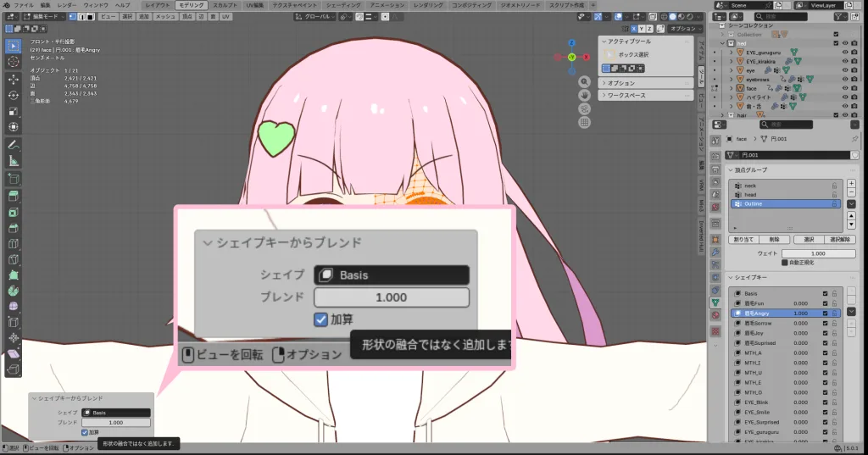Remove vertex group with the minus button
The image size is (868, 455).
851,192
